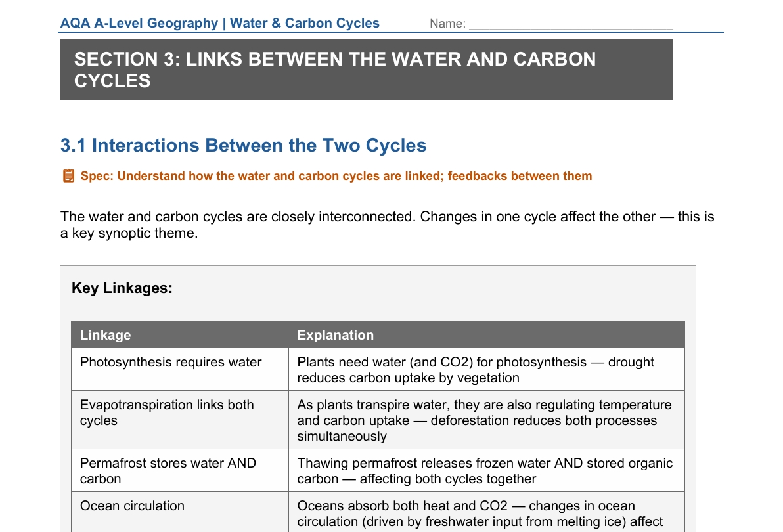Click the intro paragraph about interconnected cycles
The image size is (783, 532).
(388, 225)
